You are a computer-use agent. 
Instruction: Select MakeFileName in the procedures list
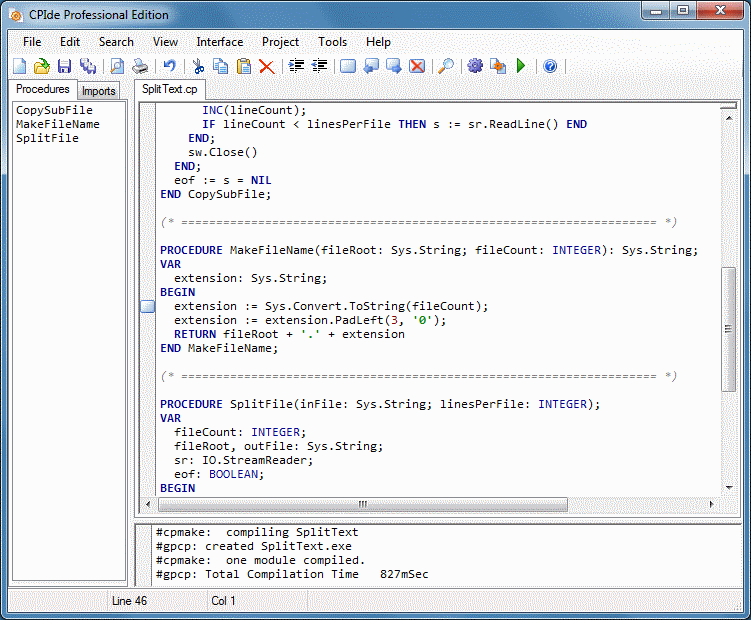(58, 124)
